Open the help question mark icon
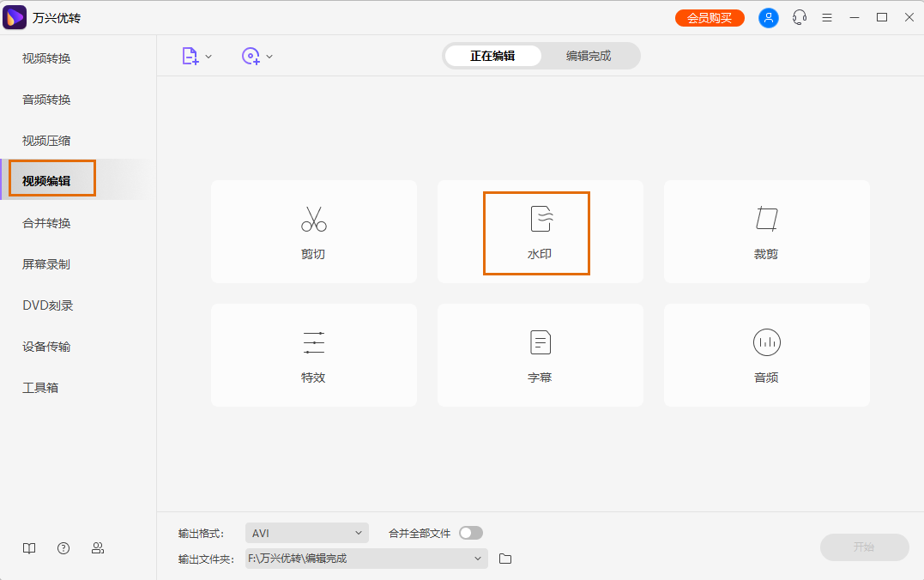The height and width of the screenshot is (580, 924). pyautogui.click(x=63, y=547)
